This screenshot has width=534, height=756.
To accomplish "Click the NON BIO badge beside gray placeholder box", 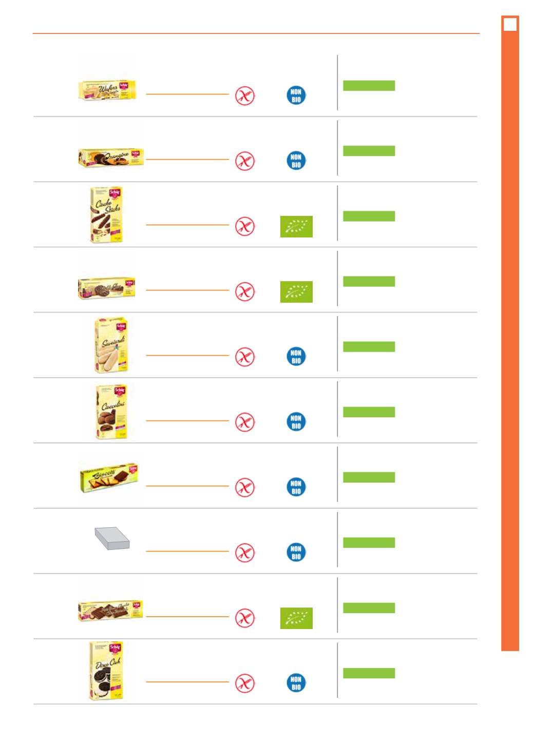I will click(296, 552).
